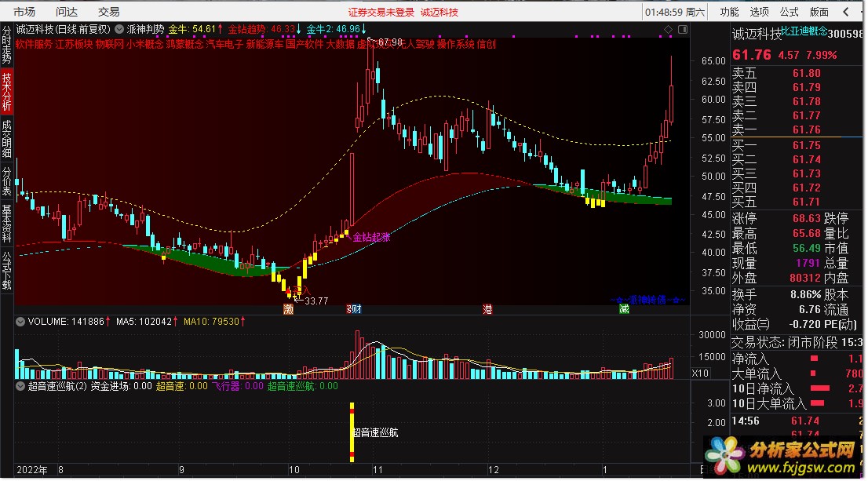Click the 操作系统 concept tag
Image resolution: width=868 pixels, height=481 pixels.
click(x=455, y=44)
